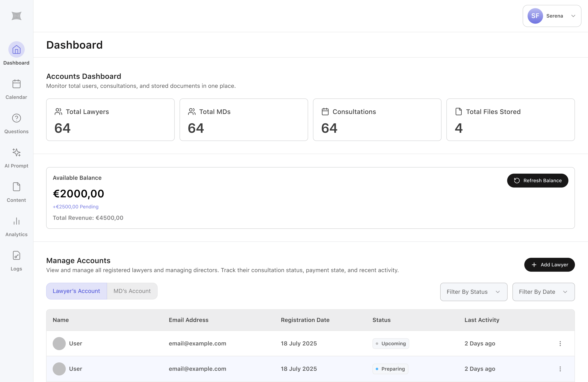Expand the Filter By Date dropdown
588x382 pixels.
[x=543, y=292]
